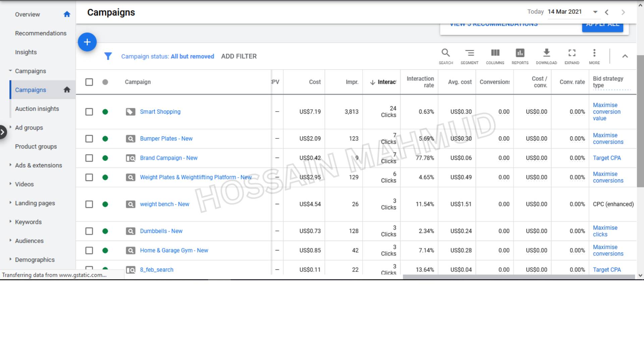644x362 pixels.
Task: Tick the select-all checkbox in the header
Action: tap(89, 82)
